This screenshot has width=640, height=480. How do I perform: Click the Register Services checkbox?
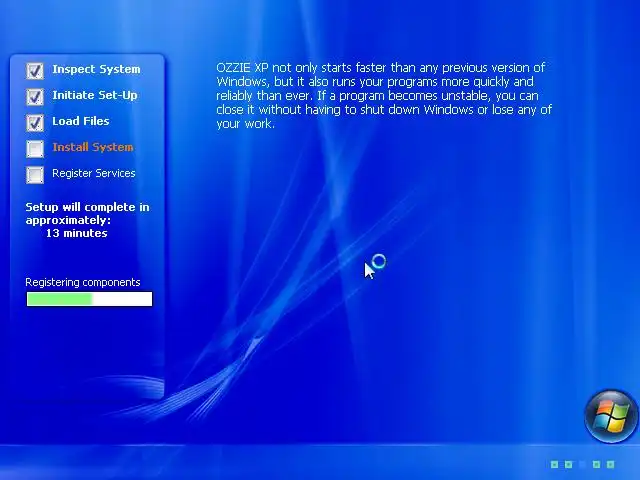(35, 175)
